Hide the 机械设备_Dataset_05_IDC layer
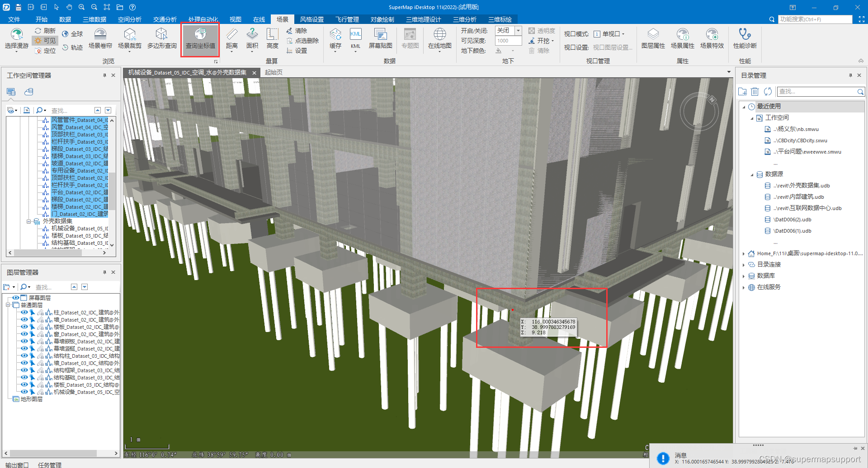 tap(24, 392)
